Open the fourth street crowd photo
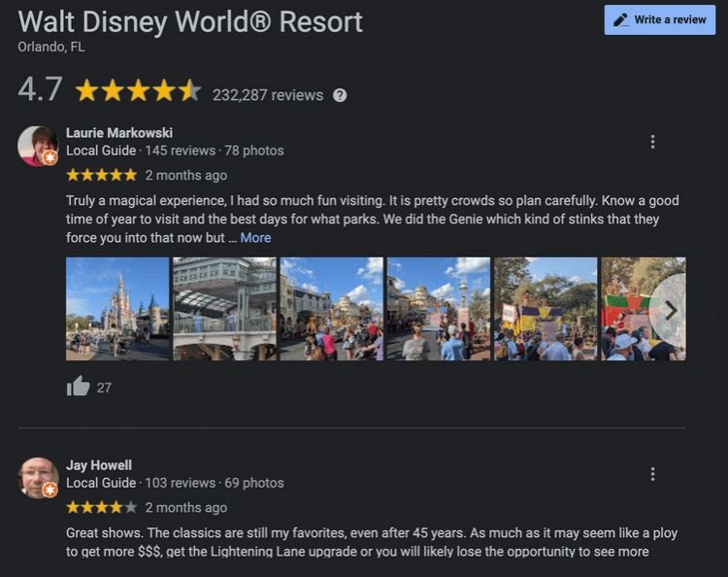The height and width of the screenshot is (577, 728). click(439, 309)
